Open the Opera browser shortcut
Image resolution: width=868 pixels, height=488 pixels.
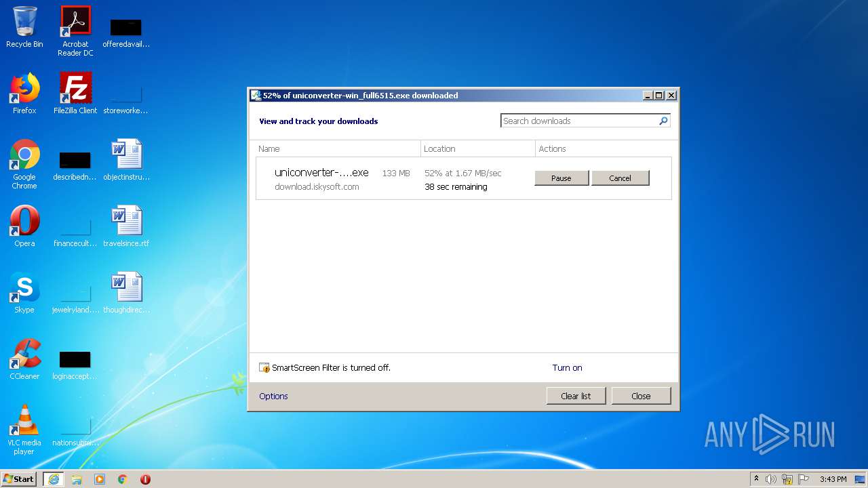coord(24,226)
